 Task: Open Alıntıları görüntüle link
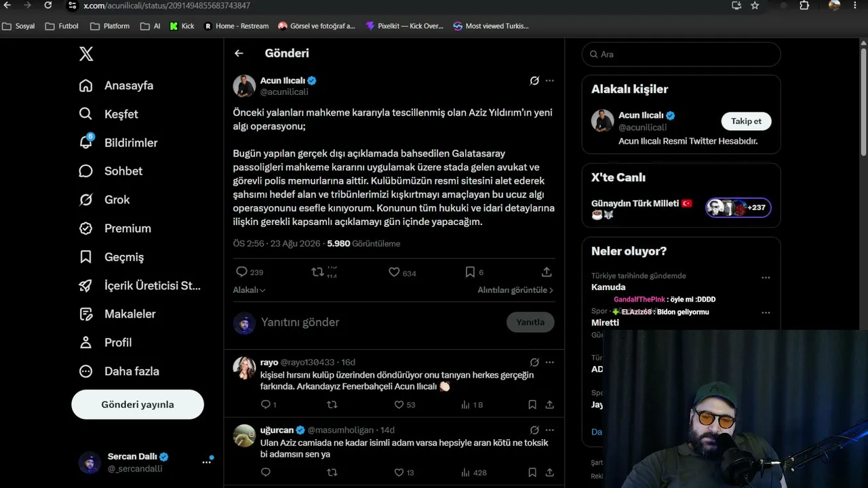[515, 290]
